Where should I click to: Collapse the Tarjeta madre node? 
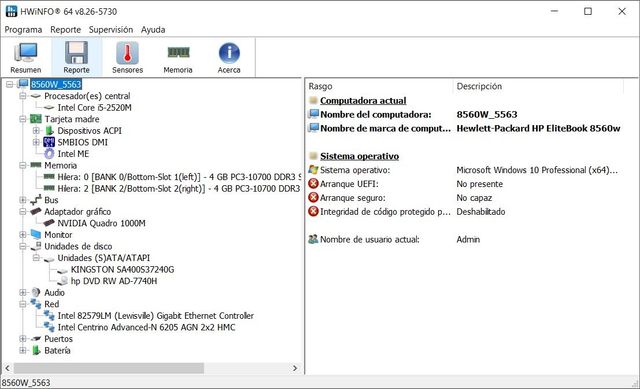(23, 119)
